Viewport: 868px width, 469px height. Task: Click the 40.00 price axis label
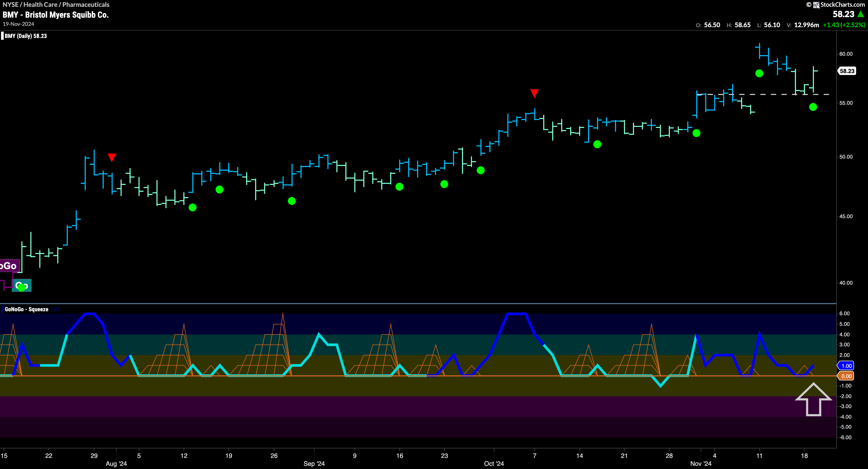click(846, 283)
